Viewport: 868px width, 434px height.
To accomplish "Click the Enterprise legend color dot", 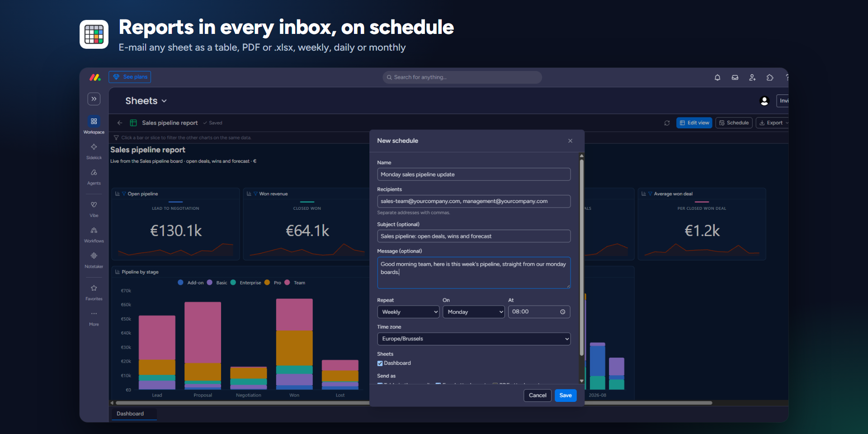I will point(233,283).
